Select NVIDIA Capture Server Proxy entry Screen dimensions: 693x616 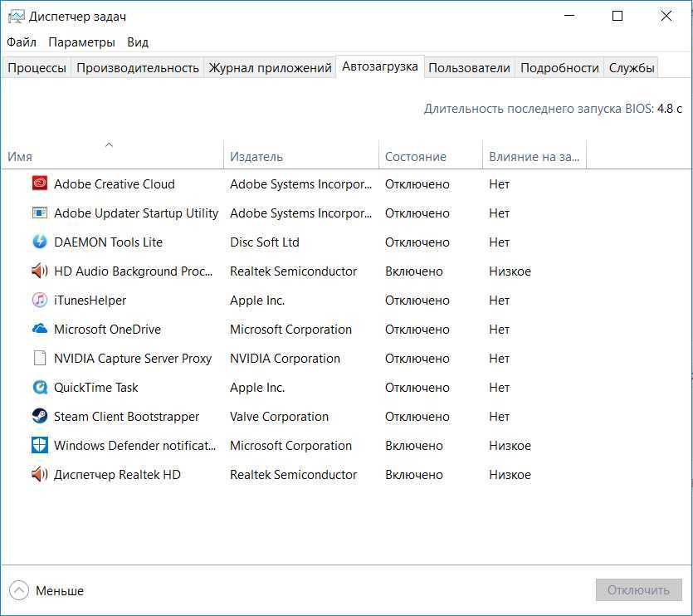tap(133, 358)
